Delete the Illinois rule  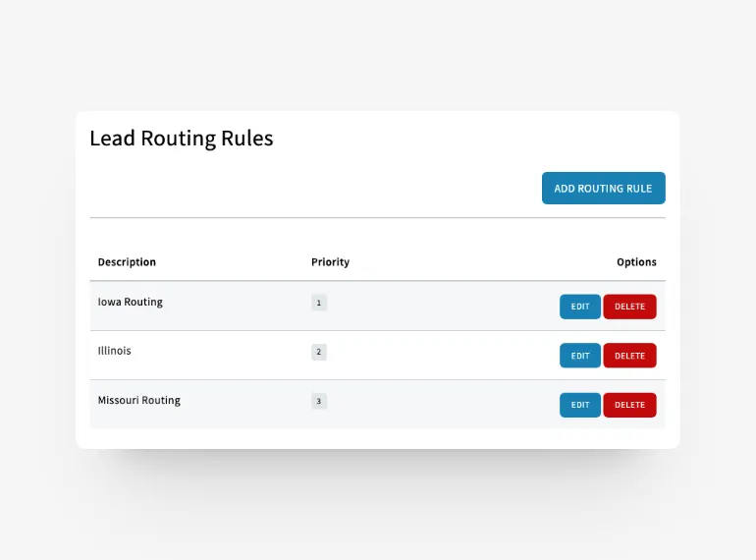[629, 356]
